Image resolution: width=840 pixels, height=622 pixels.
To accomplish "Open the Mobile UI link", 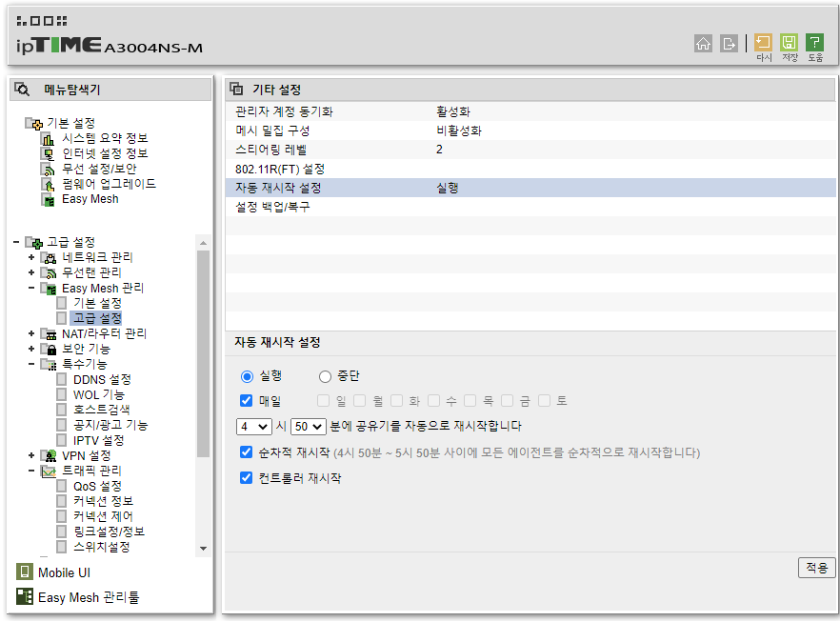I will click(x=64, y=572).
